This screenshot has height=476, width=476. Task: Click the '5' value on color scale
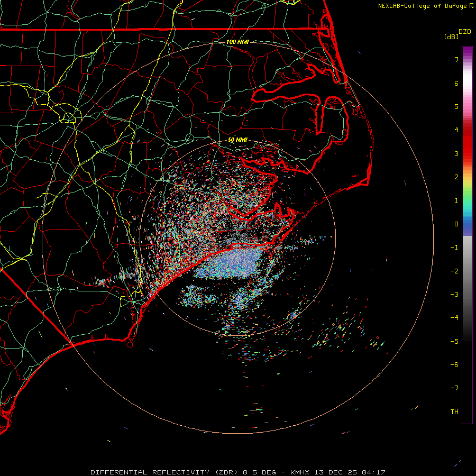[x=456, y=106]
